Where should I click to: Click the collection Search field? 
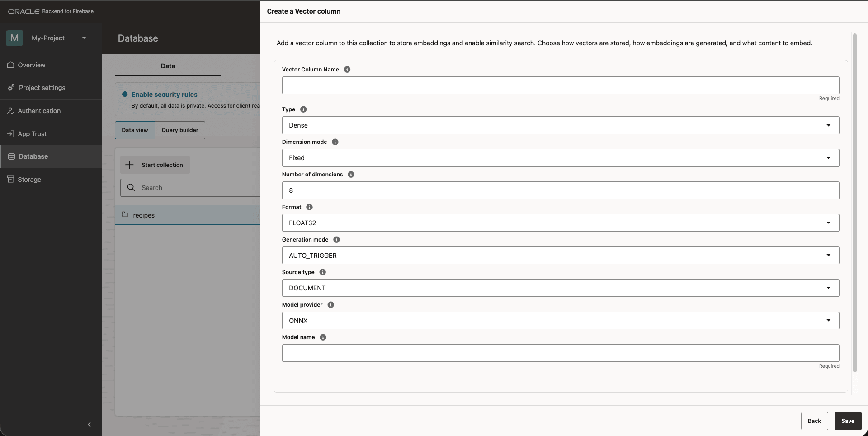point(190,188)
